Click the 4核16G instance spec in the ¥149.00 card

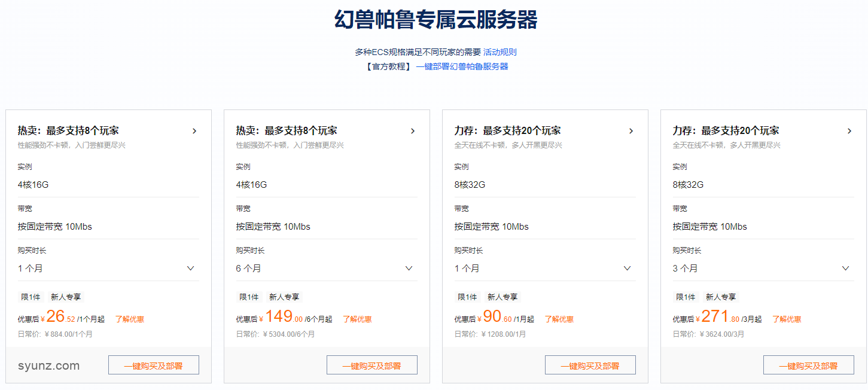[x=252, y=185]
